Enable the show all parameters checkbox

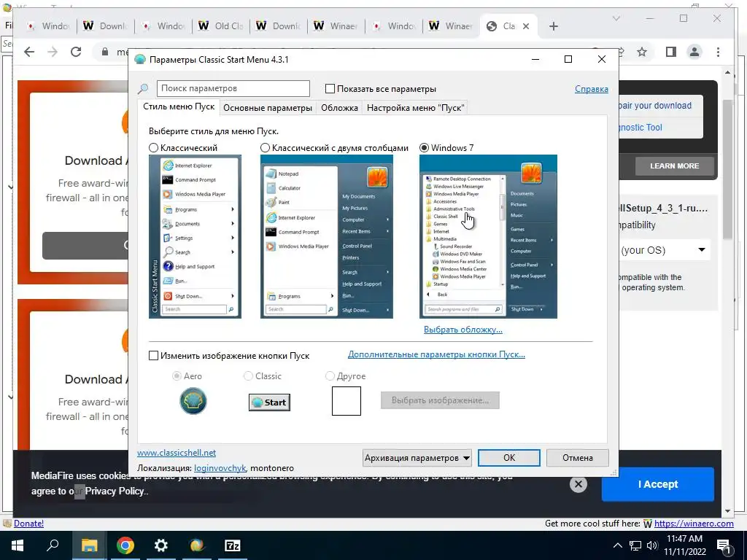330,88
